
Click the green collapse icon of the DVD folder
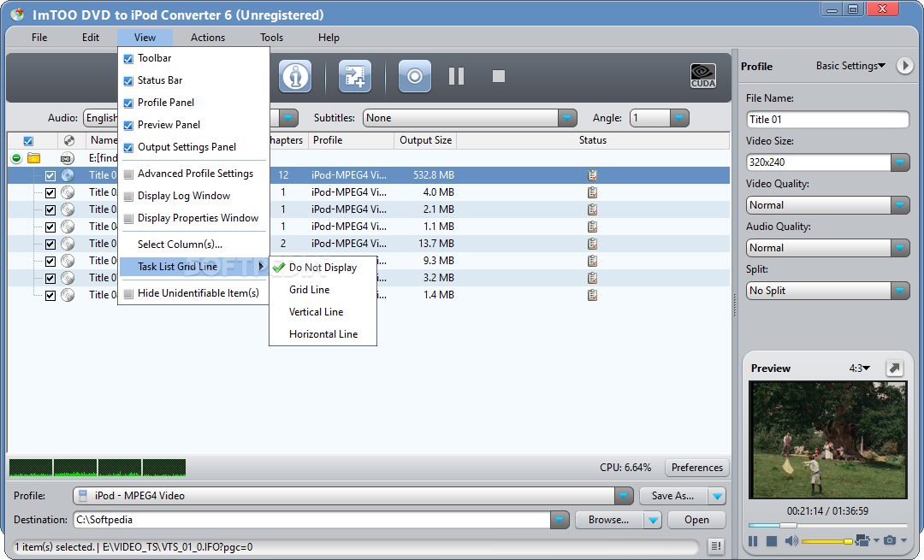(16, 158)
